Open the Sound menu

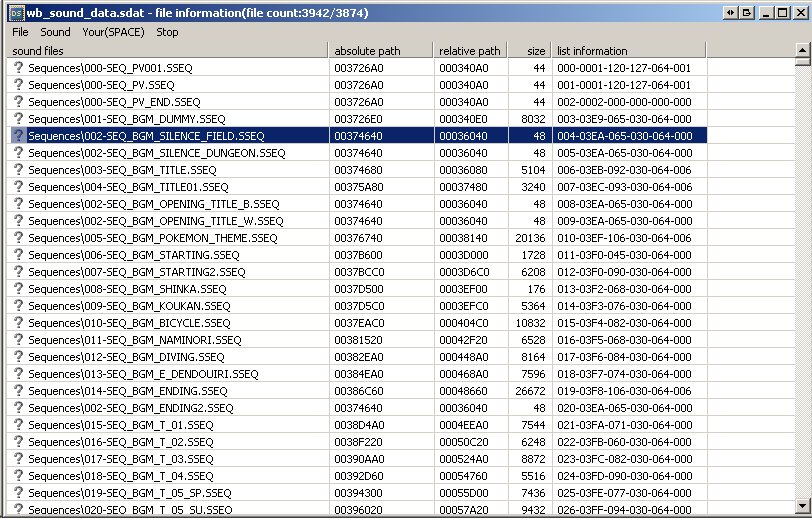tap(55, 32)
